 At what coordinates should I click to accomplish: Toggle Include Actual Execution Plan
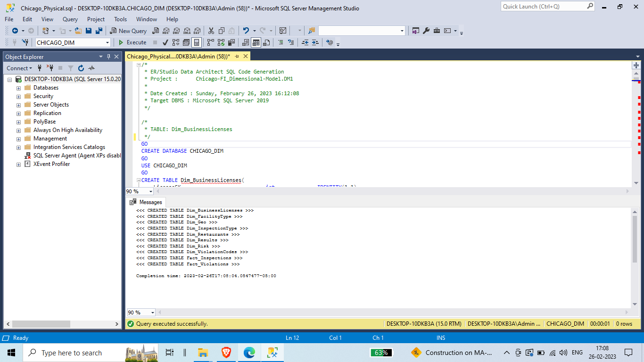point(211,42)
